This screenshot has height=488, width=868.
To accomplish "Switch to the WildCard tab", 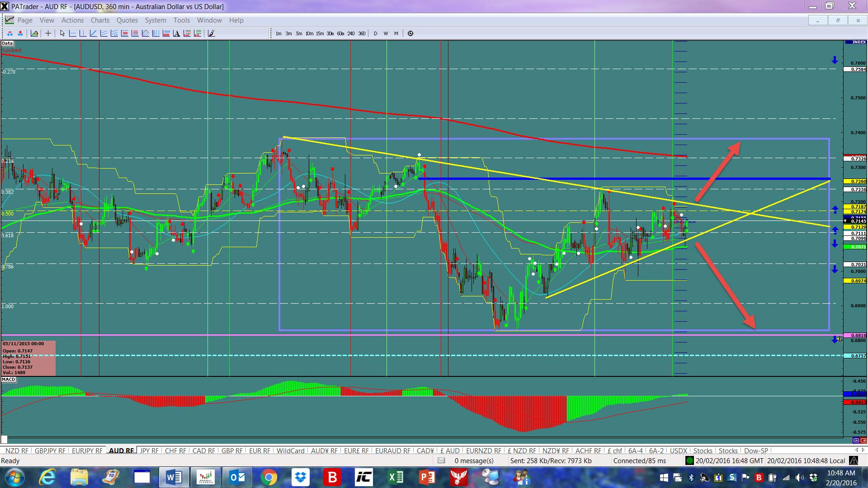I will [290, 450].
